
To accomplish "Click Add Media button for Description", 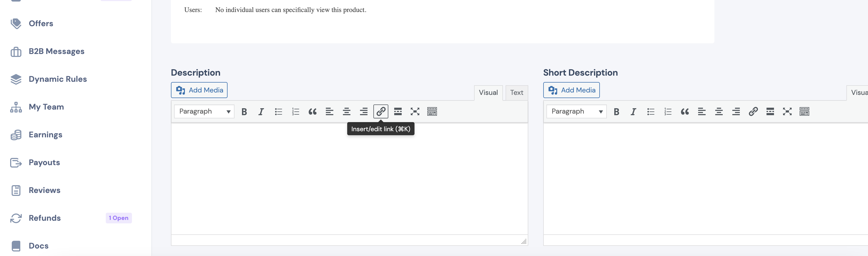I will pos(199,90).
